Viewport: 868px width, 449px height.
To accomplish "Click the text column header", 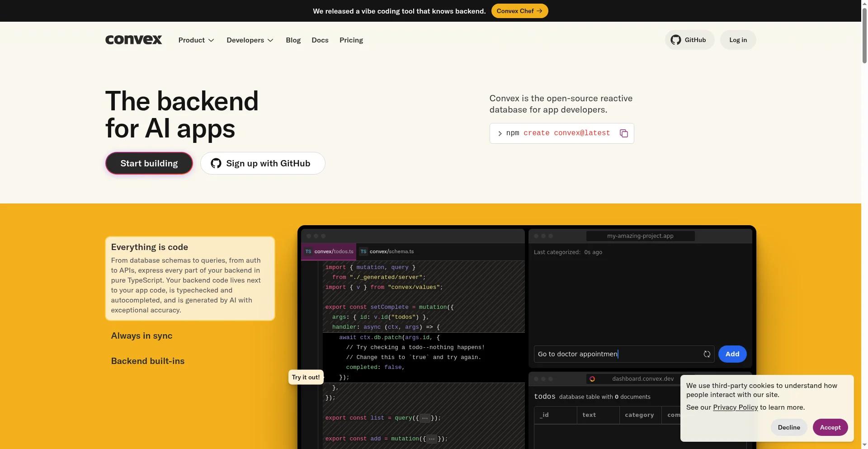I will coord(598,415).
